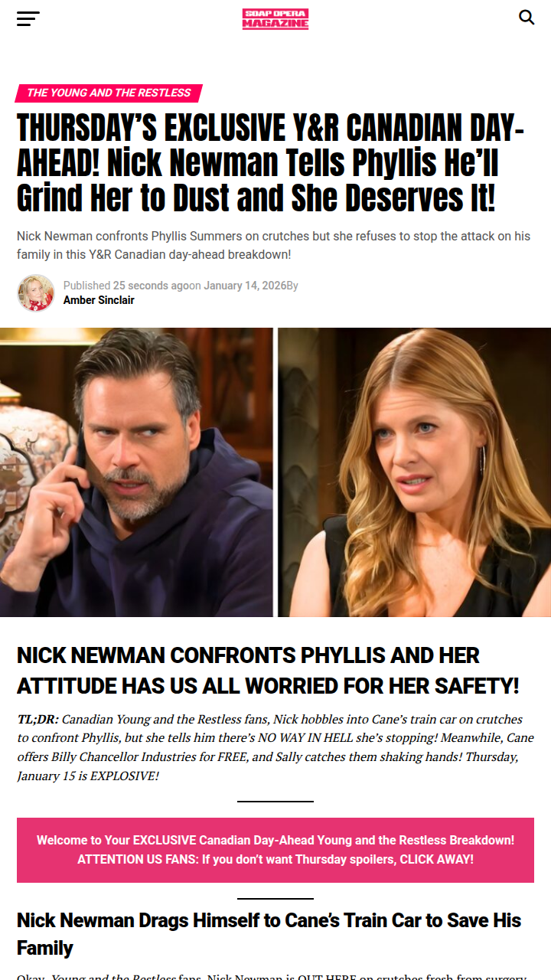
Task: Go to the Soap Opera Magazine logo
Action: click(x=275, y=18)
